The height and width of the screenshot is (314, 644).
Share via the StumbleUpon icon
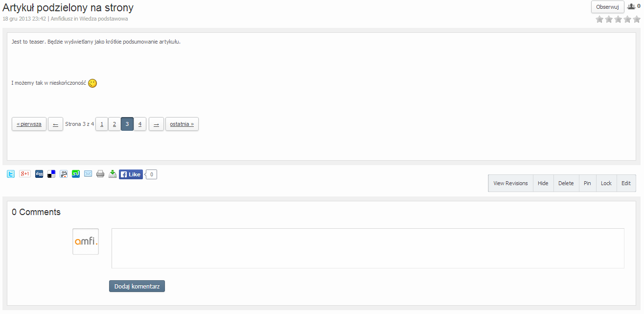76,174
